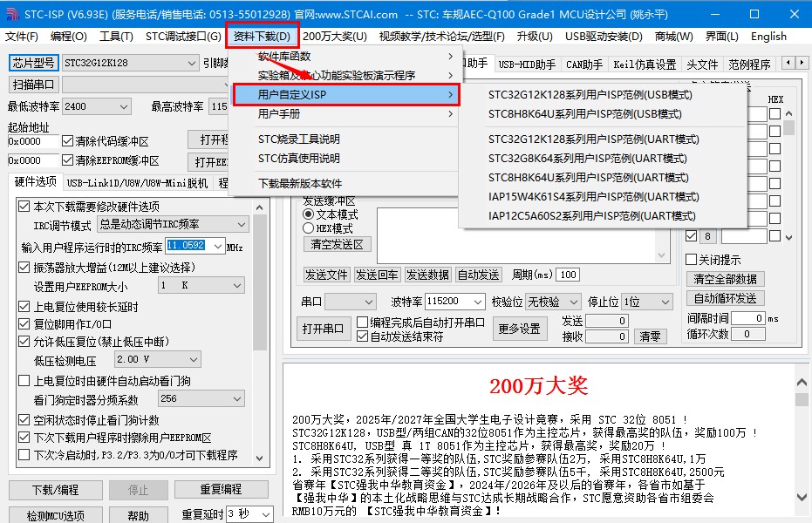This screenshot has width=812, height=523.
Task: Open the 文件(F) menu
Action: [x=21, y=37]
